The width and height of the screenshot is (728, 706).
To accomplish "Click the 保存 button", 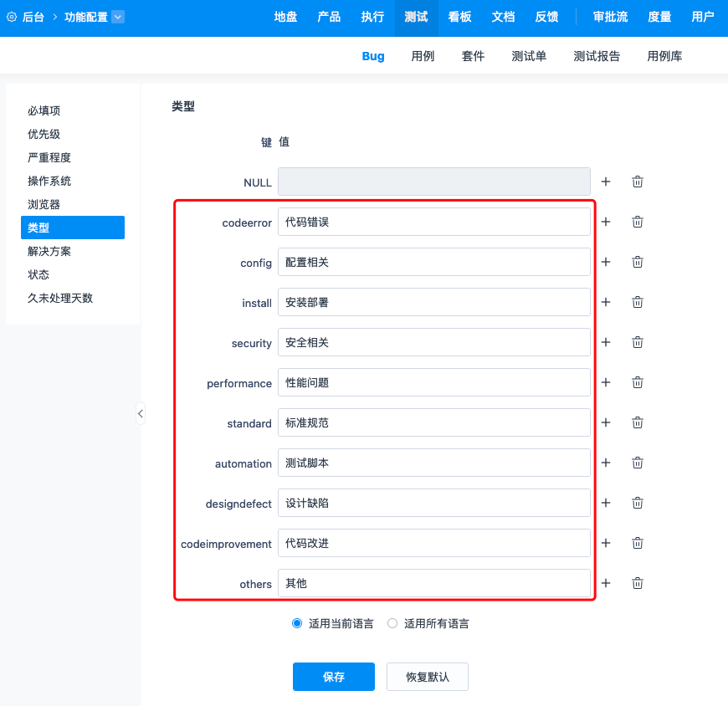I will (334, 677).
